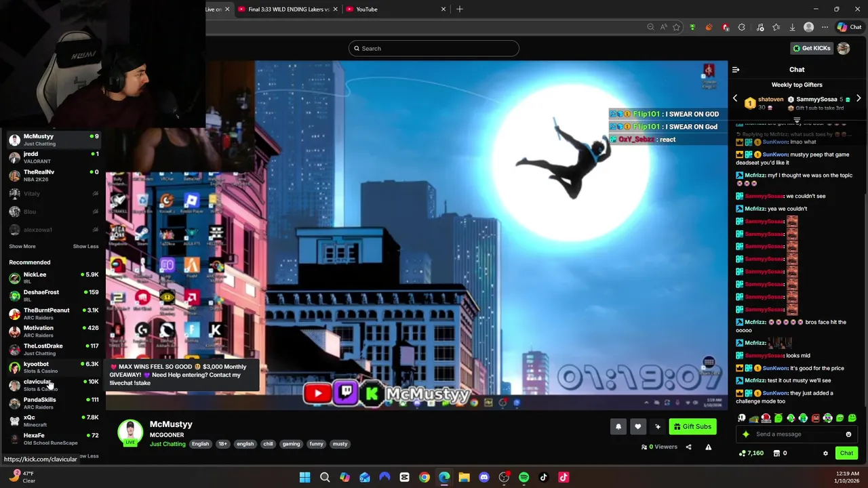
Task: Click the skull emote in quick emotes
Action: point(741,418)
